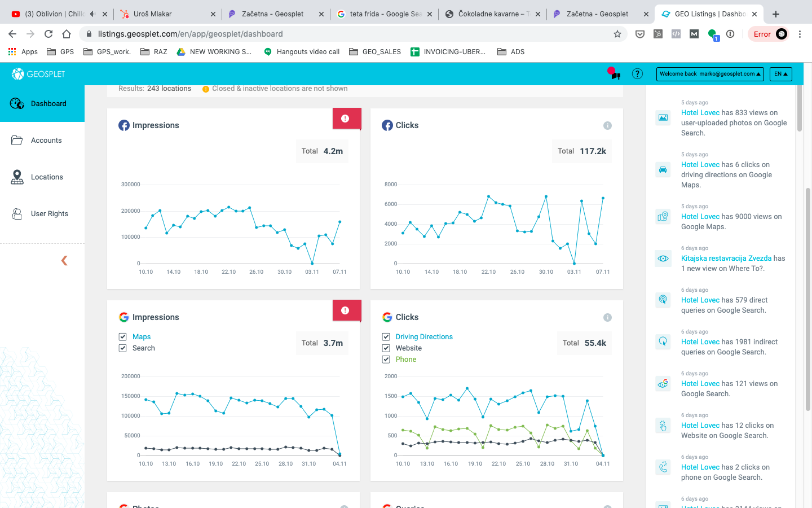Click the Facebook icon beside Clicks
The height and width of the screenshot is (508, 812).
[x=387, y=125]
